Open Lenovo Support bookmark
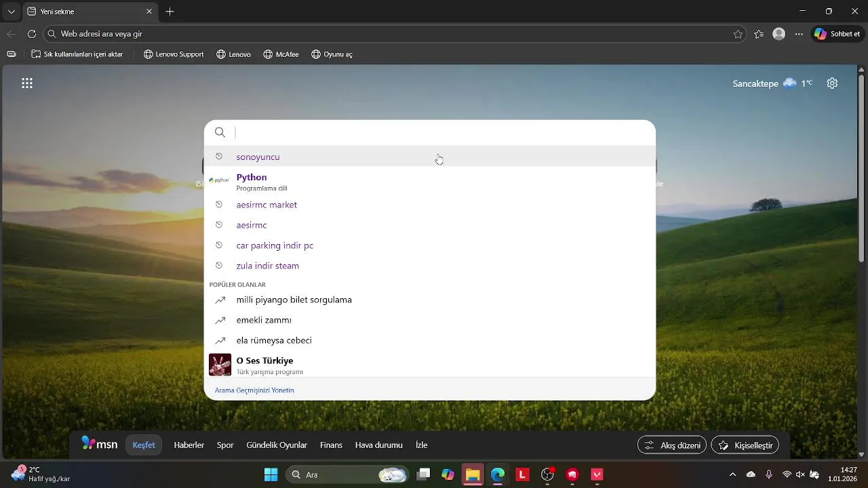868x488 pixels. [174, 54]
